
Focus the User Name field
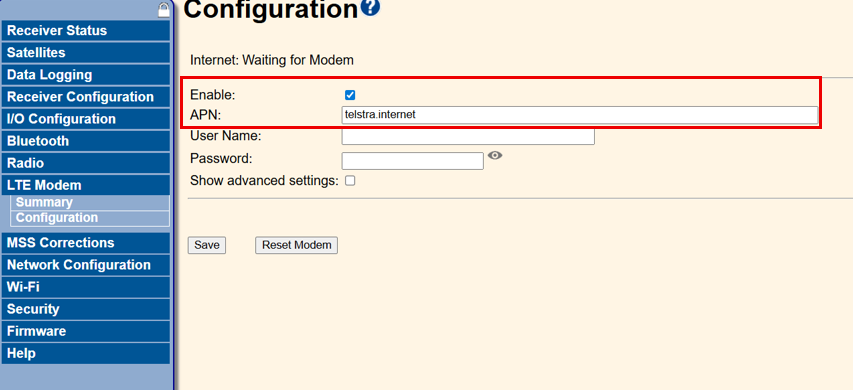coord(468,136)
